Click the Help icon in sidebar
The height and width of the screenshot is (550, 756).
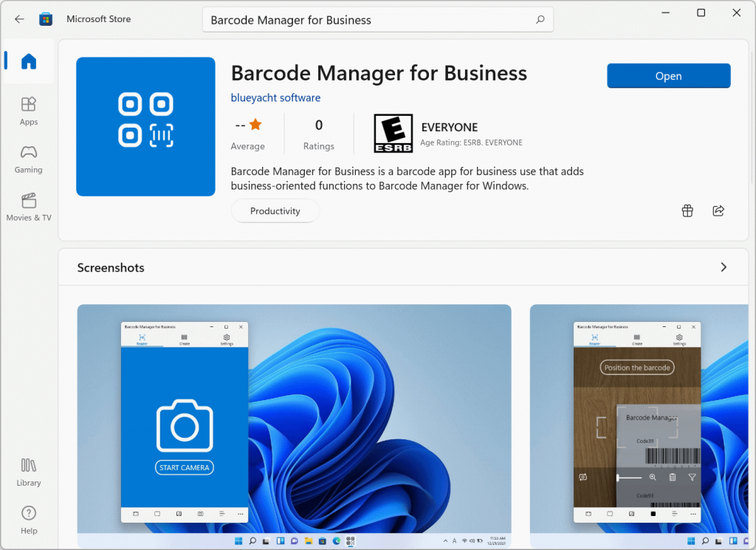28,512
